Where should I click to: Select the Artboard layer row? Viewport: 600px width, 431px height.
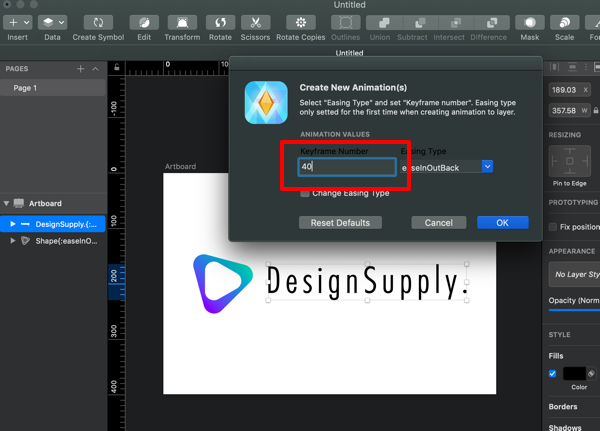[x=53, y=203]
